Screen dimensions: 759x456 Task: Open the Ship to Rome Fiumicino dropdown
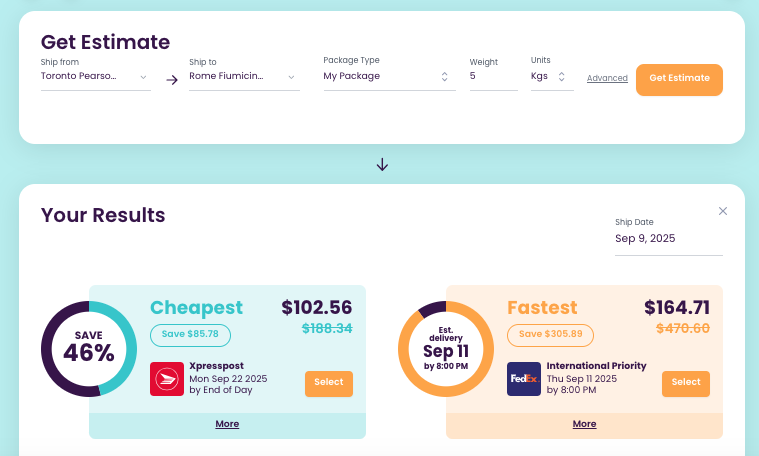coord(243,76)
